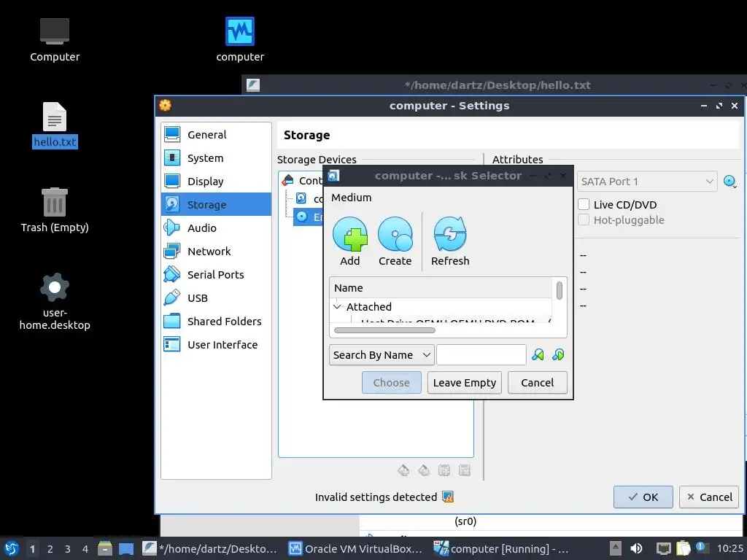Switch to computer [Running] taskbar entry
Viewport: 747px width, 560px height.
point(501,548)
